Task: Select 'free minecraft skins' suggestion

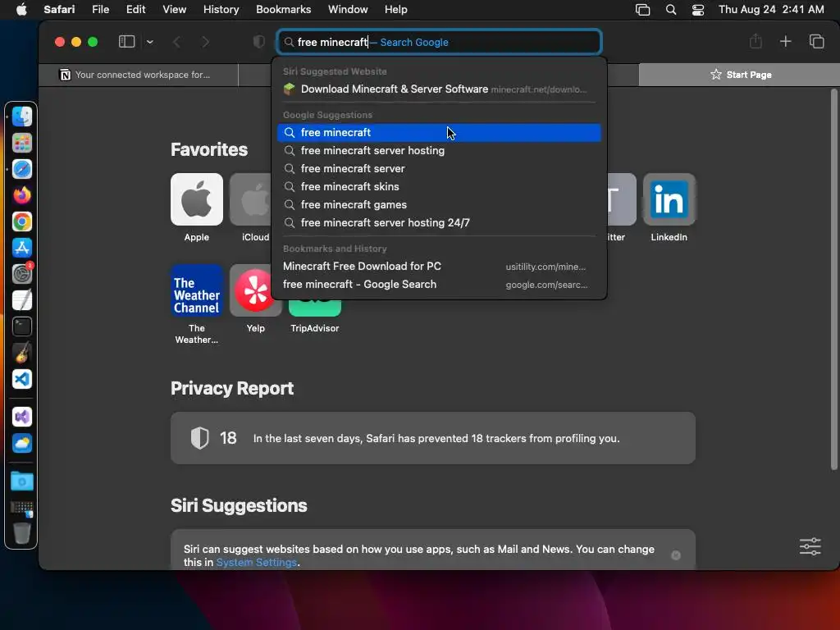Action: pyautogui.click(x=440, y=187)
